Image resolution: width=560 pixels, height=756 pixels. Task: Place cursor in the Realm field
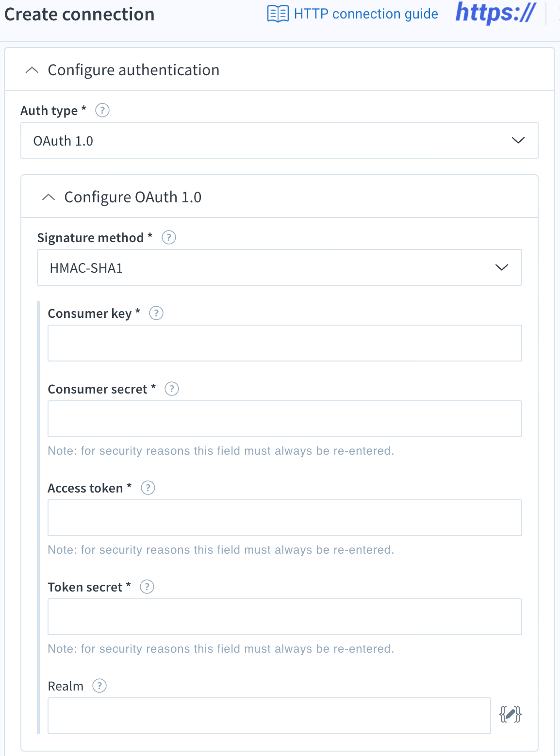tap(269, 716)
